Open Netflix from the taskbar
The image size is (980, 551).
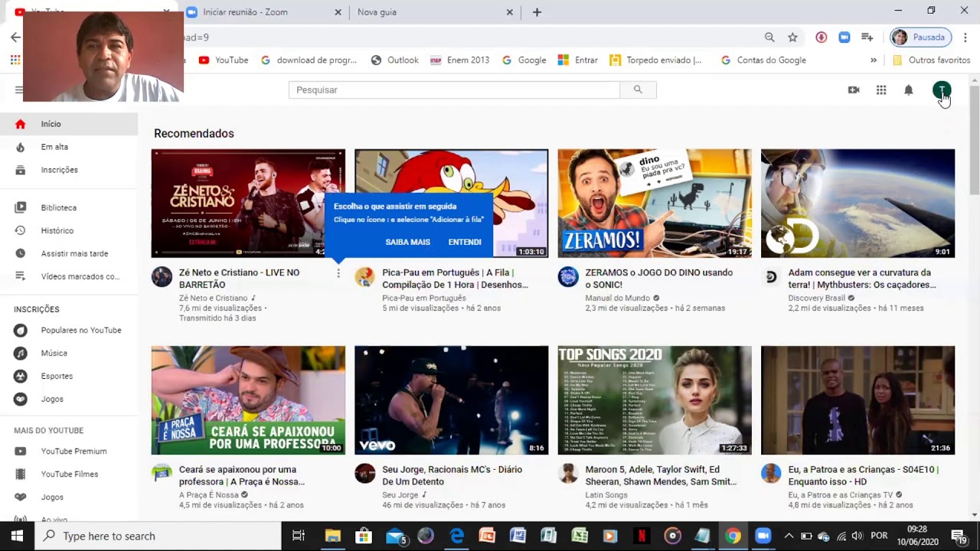pyautogui.click(x=642, y=536)
